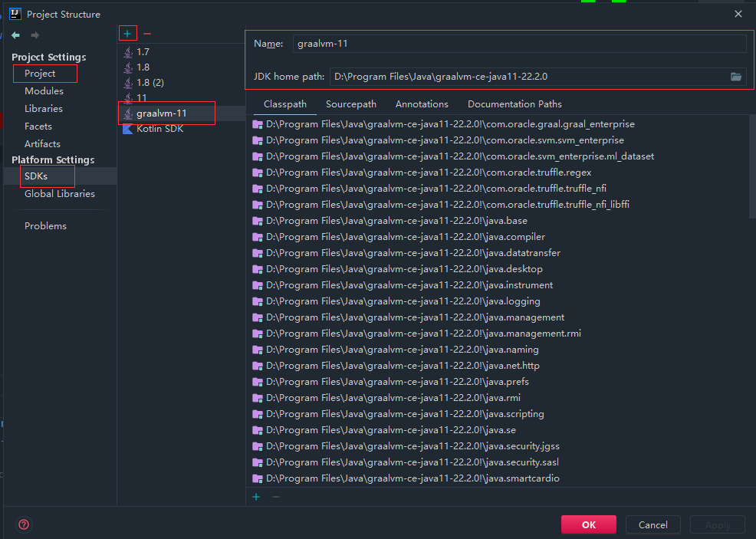
Task: Switch to the Sourcepath tab
Action: click(x=351, y=104)
